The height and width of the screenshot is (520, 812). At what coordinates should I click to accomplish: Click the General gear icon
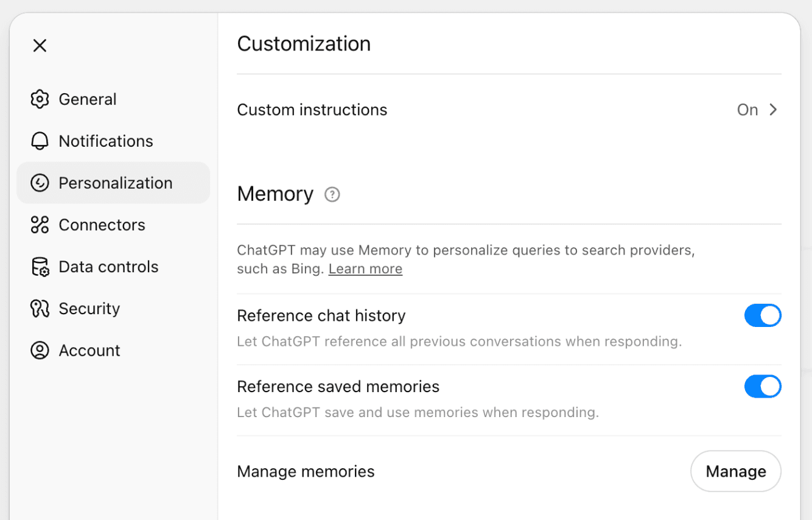40,99
